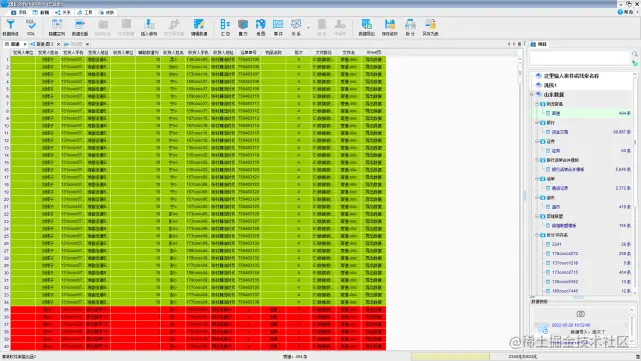Viewport: 641px width, 361px height.
Task: Collapse the 银行 folder
Action: 537,123
